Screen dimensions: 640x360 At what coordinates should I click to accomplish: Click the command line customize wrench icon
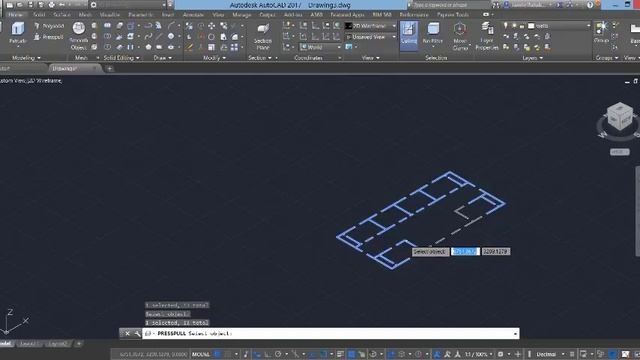point(137,333)
